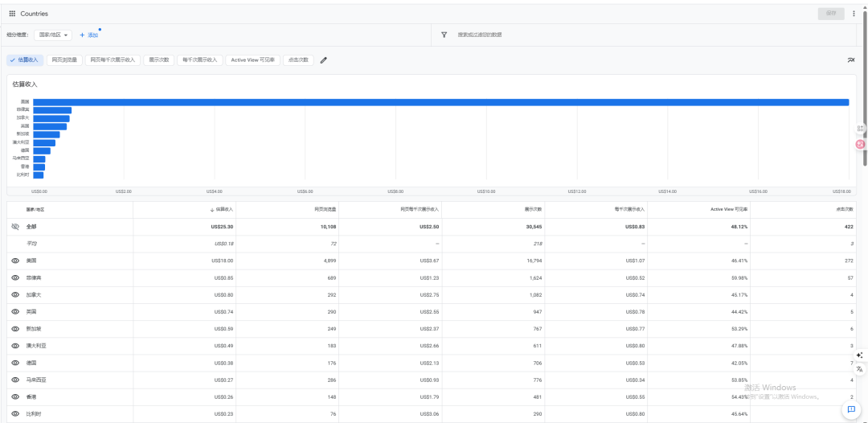Screen dimensions: 868x423
Task: Open the three-dot more options menu
Action: click(x=854, y=14)
